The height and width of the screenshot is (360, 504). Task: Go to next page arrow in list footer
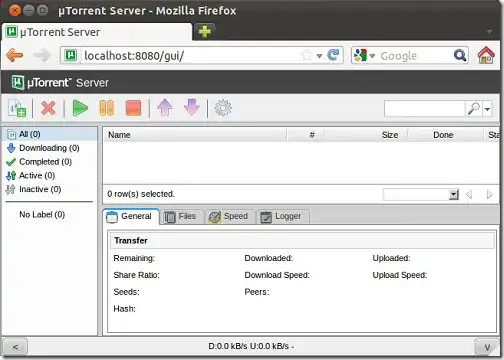489,194
